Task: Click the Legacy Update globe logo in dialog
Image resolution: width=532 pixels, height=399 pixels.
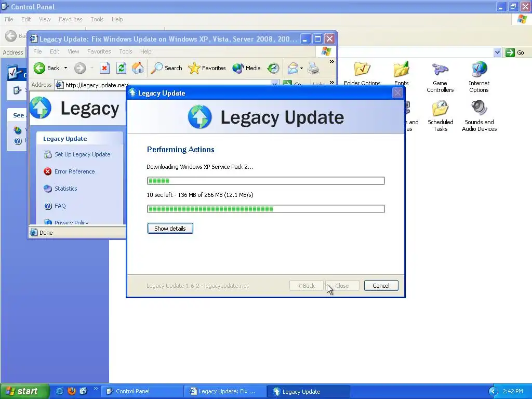Action: [x=200, y=117]
